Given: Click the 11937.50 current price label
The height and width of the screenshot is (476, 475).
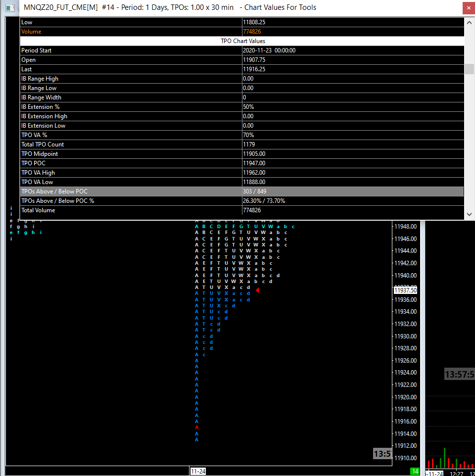Looking at the screenshot, I should coord(405,290).
